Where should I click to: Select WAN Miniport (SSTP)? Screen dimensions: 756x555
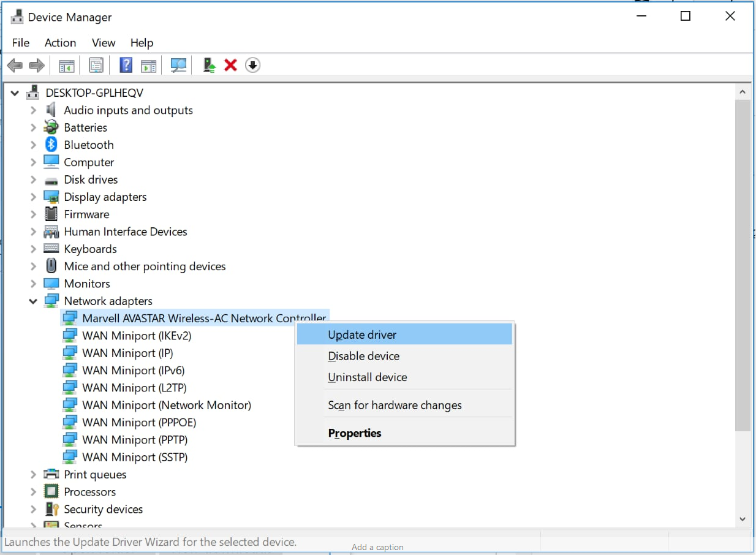point(135,457)
